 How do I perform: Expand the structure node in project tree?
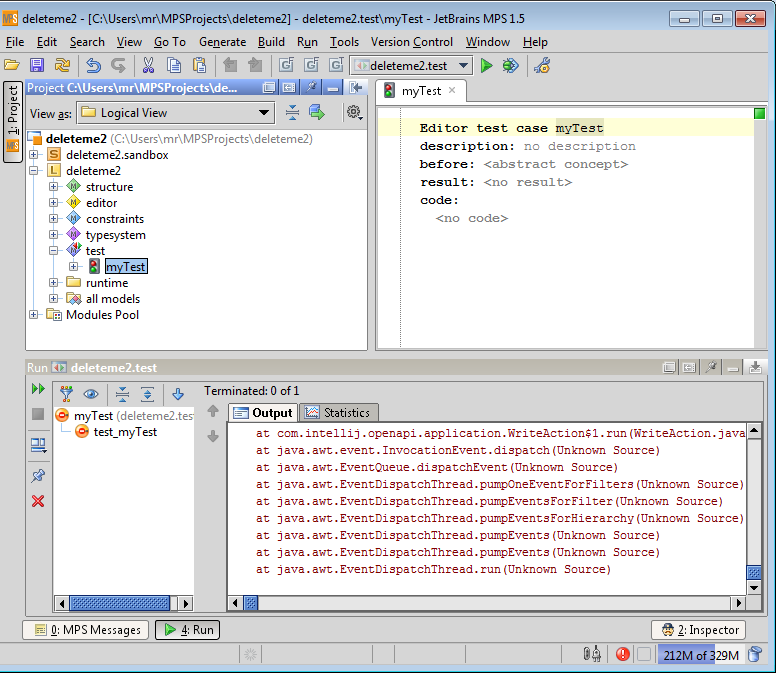pos(54,187)
